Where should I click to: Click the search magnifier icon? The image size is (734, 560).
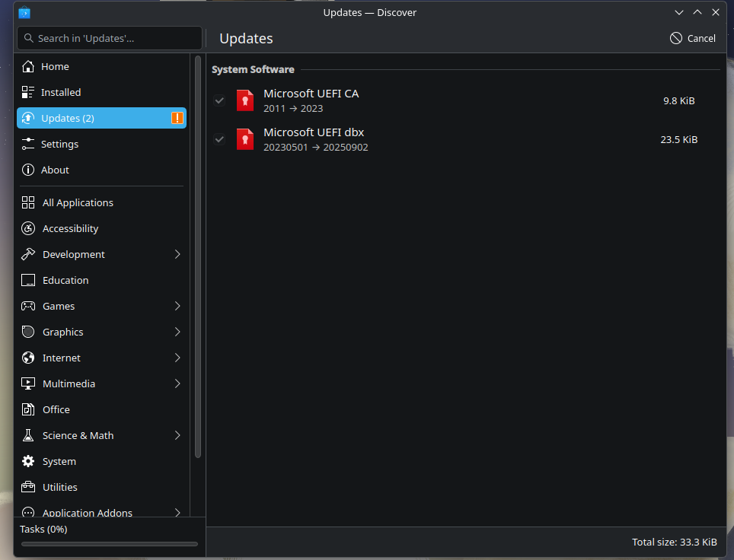[29, 38]
